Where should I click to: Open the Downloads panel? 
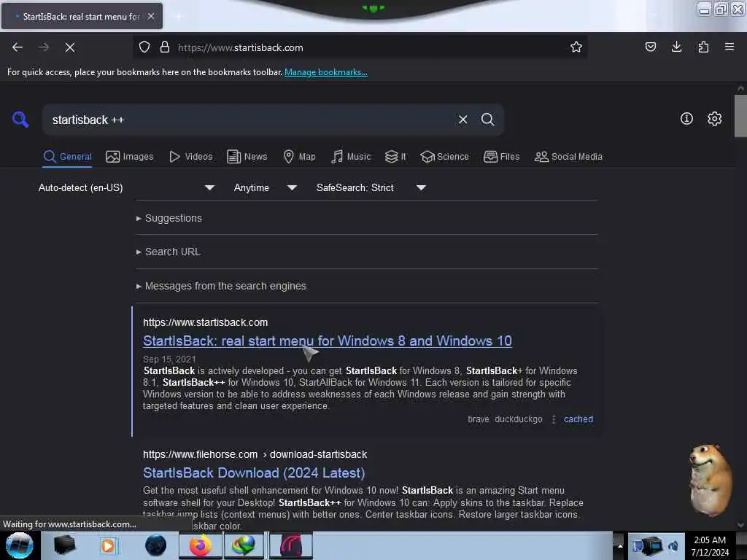point(676,47)
